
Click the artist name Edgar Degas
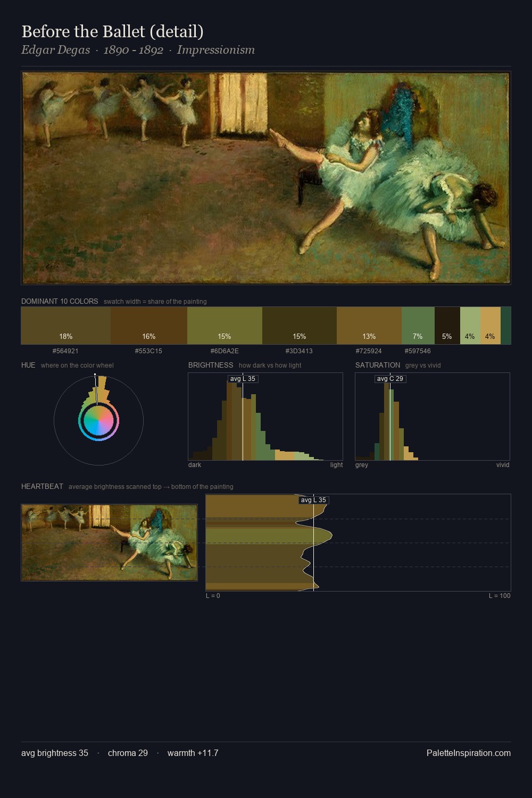(x=55, y=50)
